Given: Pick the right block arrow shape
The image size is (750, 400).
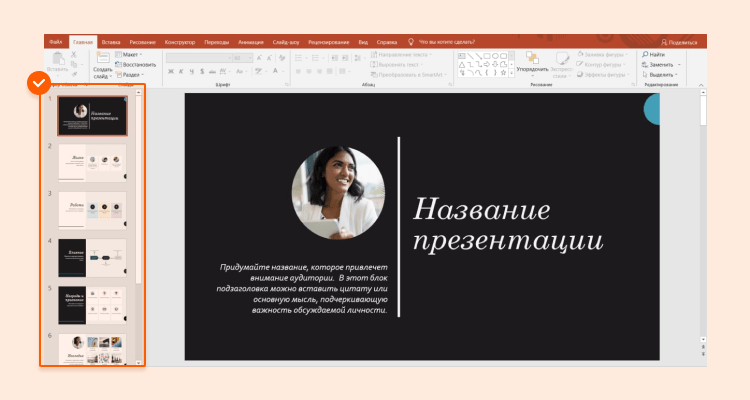Looking at the screenshot, I should coord(487,64).
